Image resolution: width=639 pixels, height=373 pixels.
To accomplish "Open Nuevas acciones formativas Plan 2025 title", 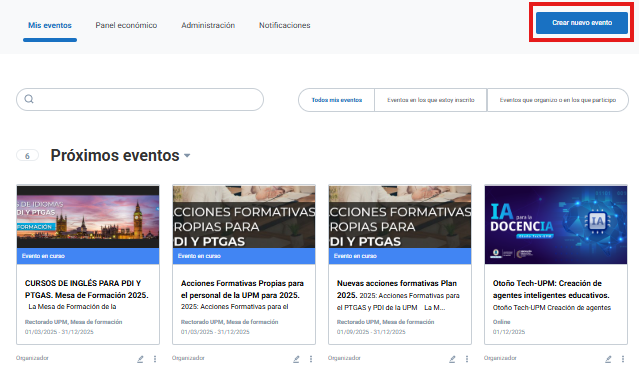I will pyautogui.click(x=397, y=289).
